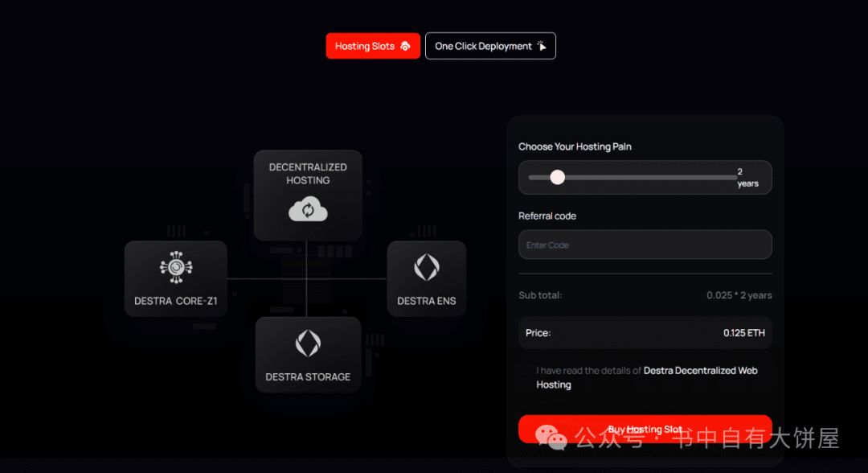Select the Hosting Slots tab
Screen dimensions: 868x473
pyautogui.click(x=373, y=46)
